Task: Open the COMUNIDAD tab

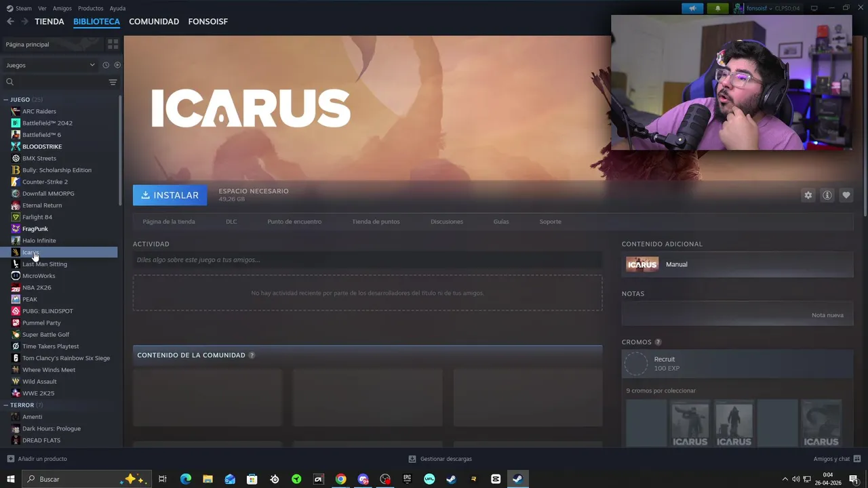Action: point(154,22)
